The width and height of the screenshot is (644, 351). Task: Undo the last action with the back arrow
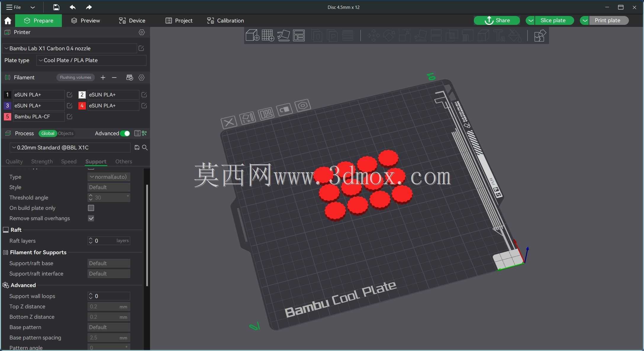point(73,7)
